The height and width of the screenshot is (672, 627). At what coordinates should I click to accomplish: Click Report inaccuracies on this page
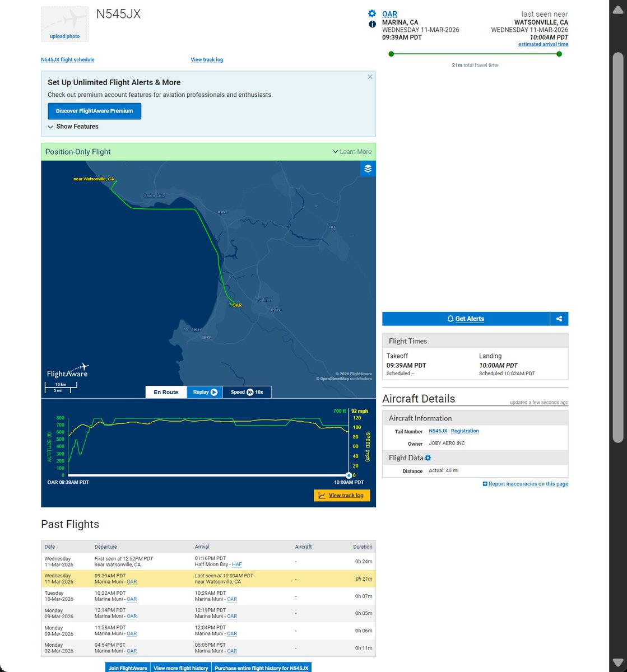pyautogui.click(x=526, y=484)
